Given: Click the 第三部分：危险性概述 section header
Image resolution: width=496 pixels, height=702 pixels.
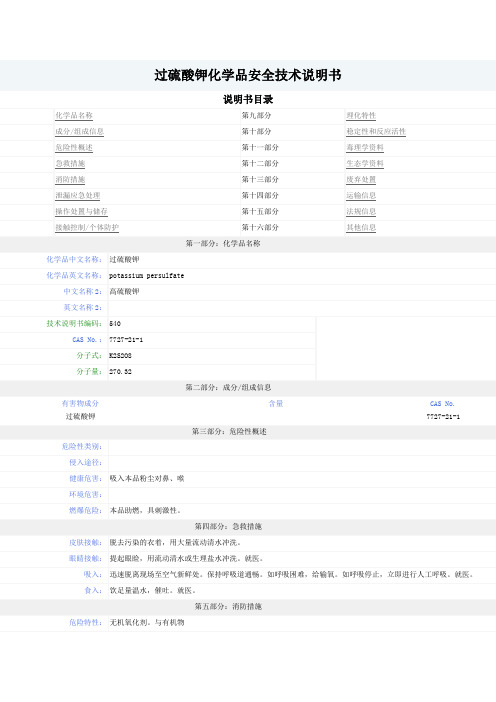Looking at the screenshot, I should 229,432.
